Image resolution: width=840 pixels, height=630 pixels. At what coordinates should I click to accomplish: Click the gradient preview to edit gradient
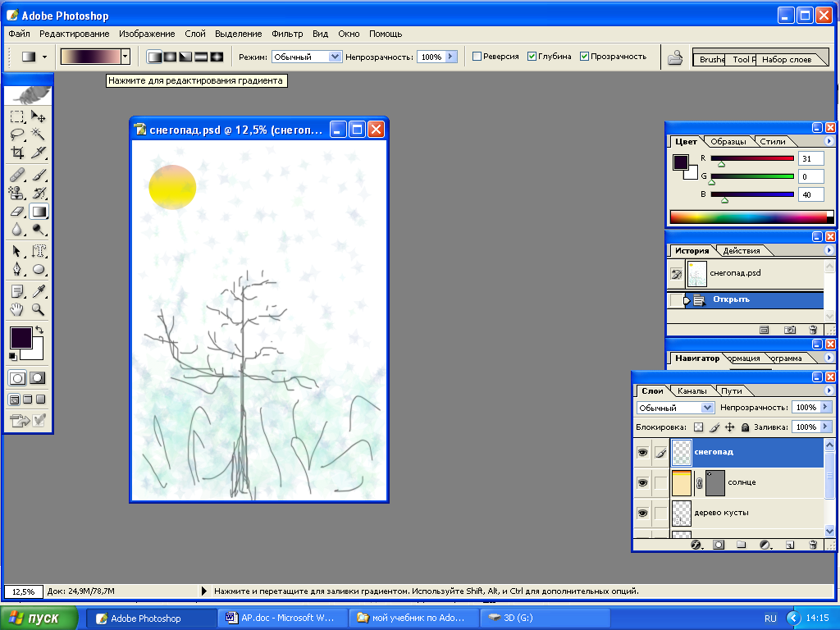click(90, 57)
